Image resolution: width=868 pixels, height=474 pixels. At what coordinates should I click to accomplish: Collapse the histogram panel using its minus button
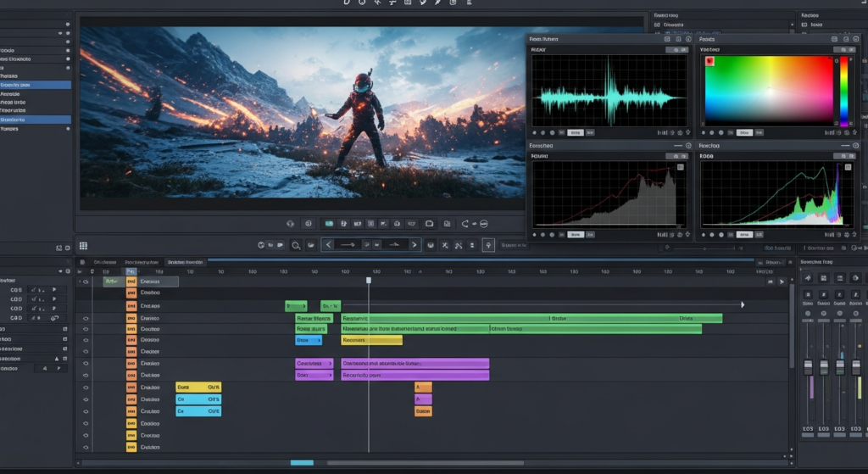click(677, 146)
